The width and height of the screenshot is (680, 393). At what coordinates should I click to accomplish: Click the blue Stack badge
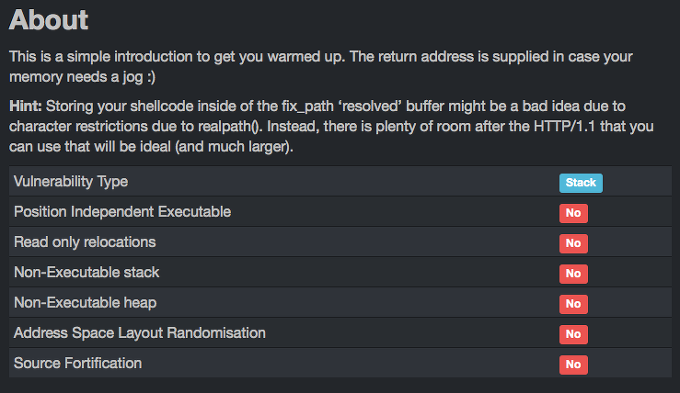[581, 183]
